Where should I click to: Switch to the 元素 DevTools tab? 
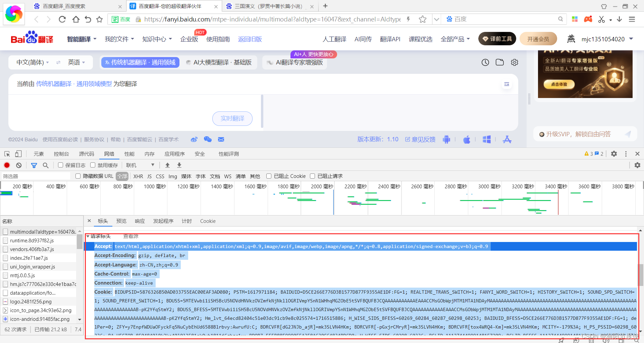pos(39,154)
